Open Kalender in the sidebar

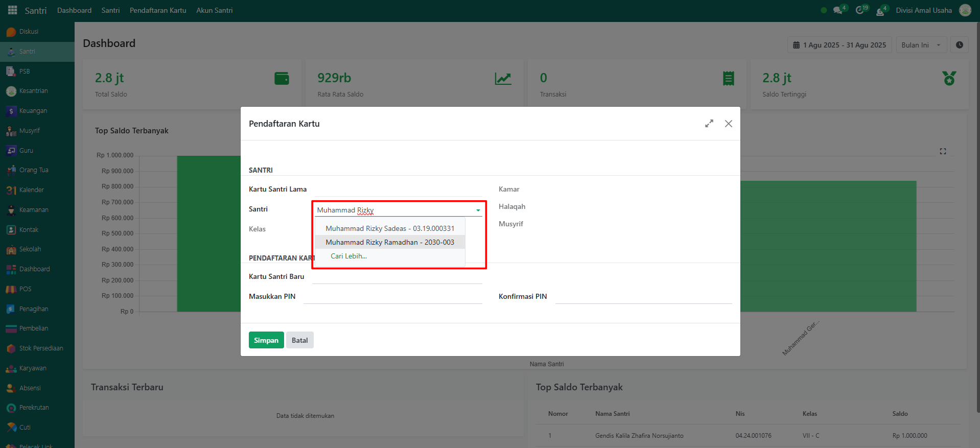31,190
